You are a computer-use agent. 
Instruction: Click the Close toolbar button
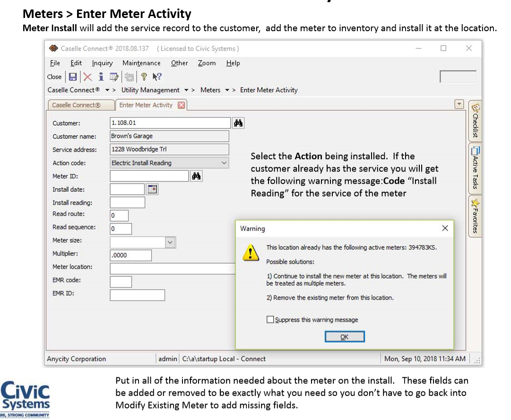pyautogui.click(x=54, y=77)
